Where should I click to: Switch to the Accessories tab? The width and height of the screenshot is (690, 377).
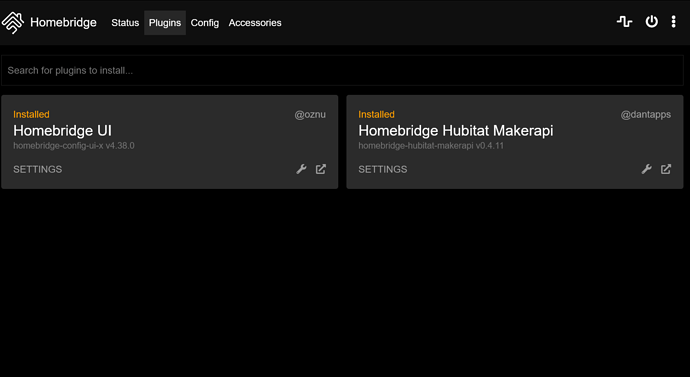click(x=255, y=23)
